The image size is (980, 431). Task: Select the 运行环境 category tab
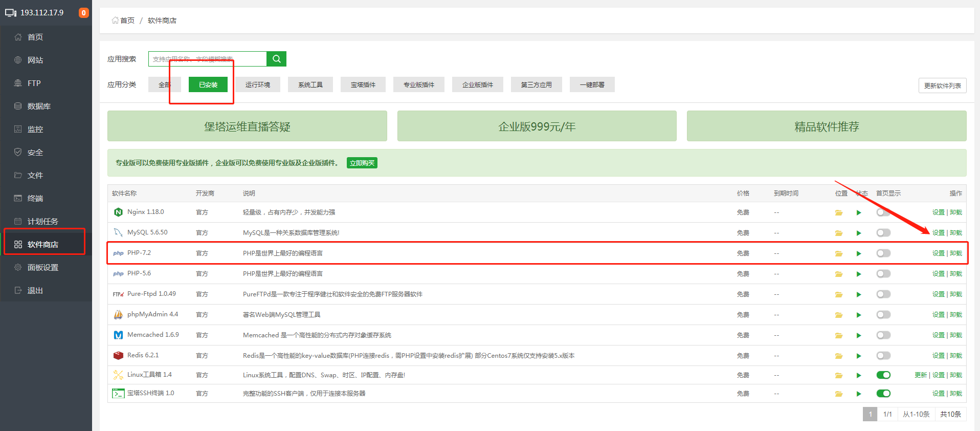257,84
